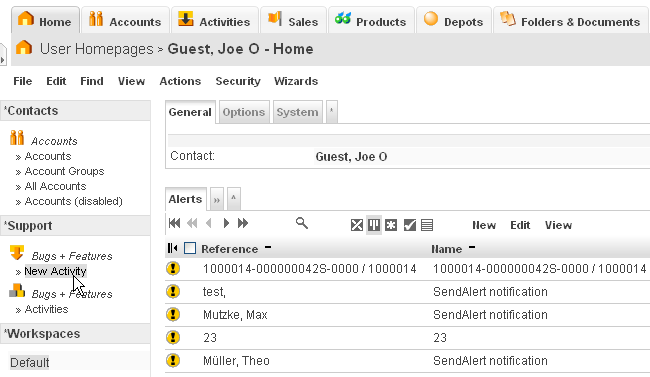
Task: Open the Mutzke, Max reference cell
Action: [235, 315]
